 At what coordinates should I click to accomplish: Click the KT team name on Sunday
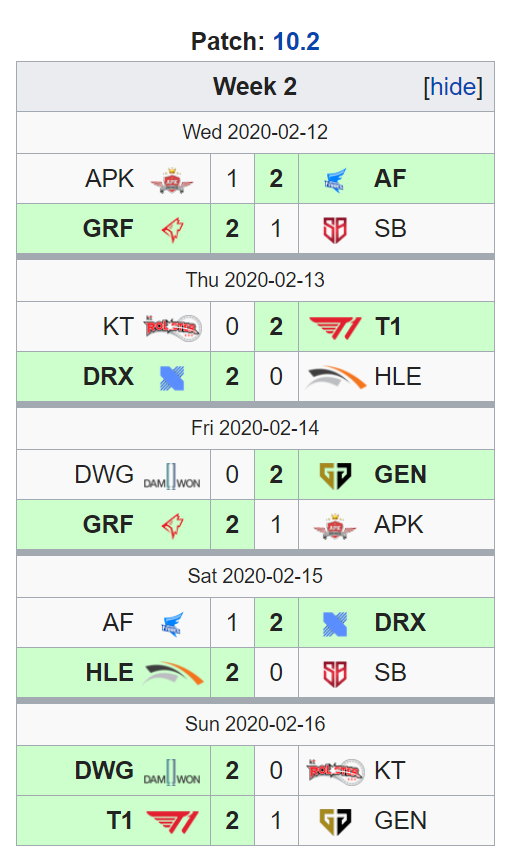pos(390,770)
